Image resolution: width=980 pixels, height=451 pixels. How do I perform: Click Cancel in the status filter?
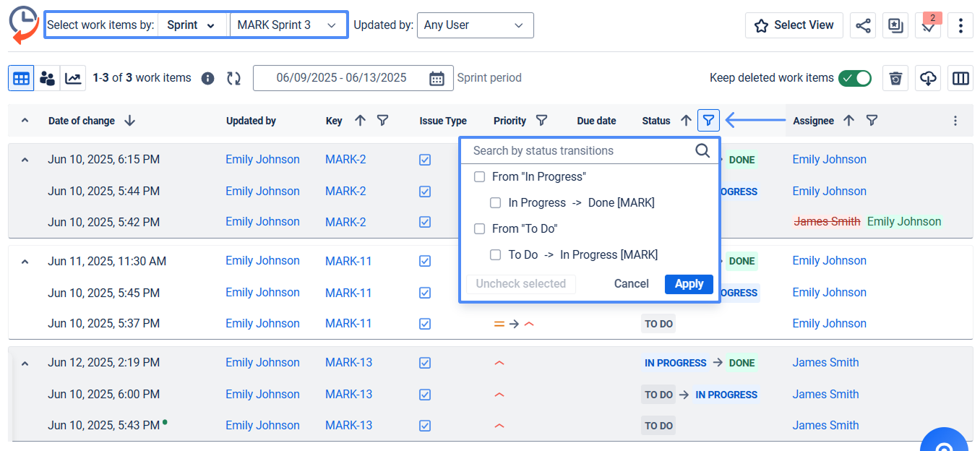coord(631,284)
